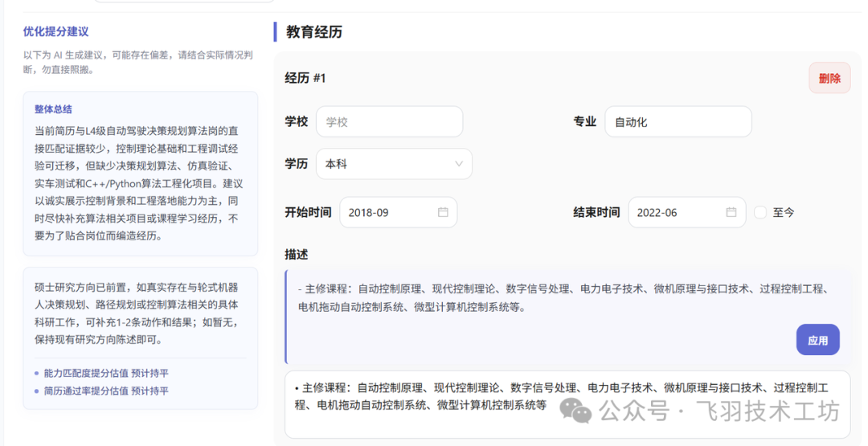This screenshot has height=446, width=868.
Task: Click the 经历 #1 entry label
Action: [305, 78]
